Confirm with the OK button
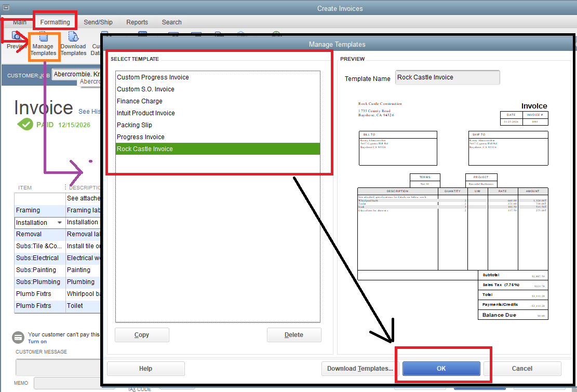The height and width of the screenshot is (392, 577). 441,369
